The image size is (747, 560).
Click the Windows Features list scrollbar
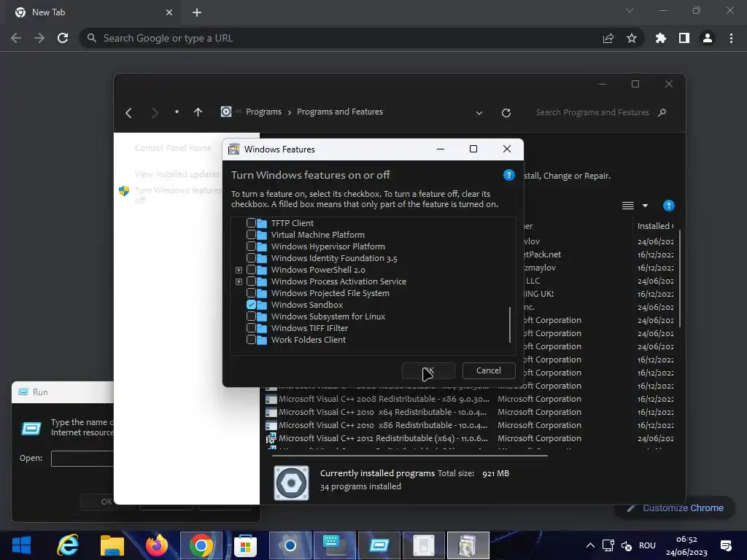pyautogui.click(x=510, y=324)
